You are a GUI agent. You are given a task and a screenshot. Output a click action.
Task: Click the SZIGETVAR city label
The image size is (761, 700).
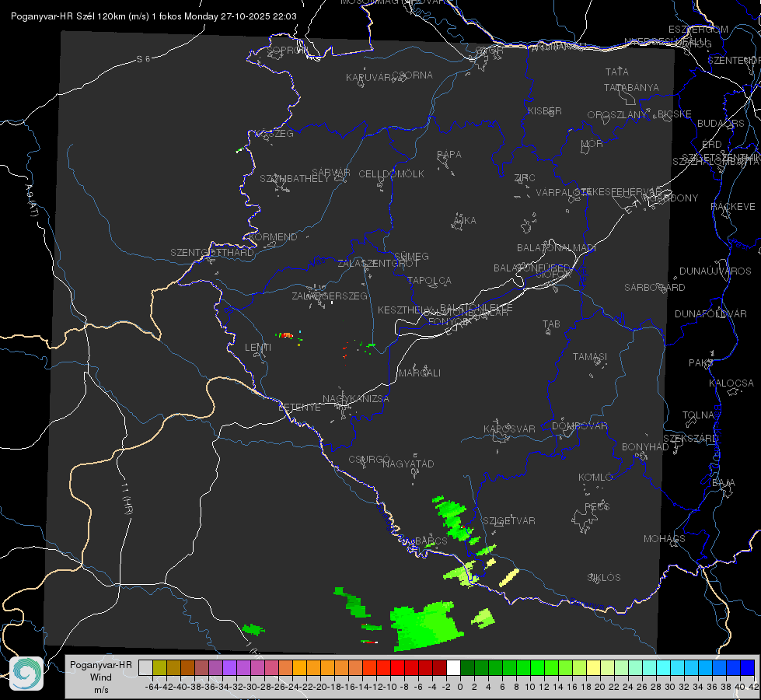[509, 521]
